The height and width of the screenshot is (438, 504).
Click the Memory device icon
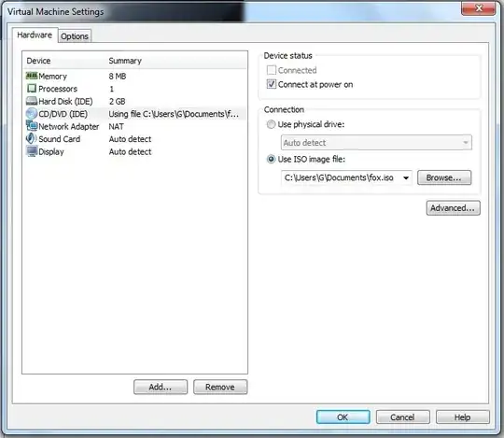coord(32,76)
